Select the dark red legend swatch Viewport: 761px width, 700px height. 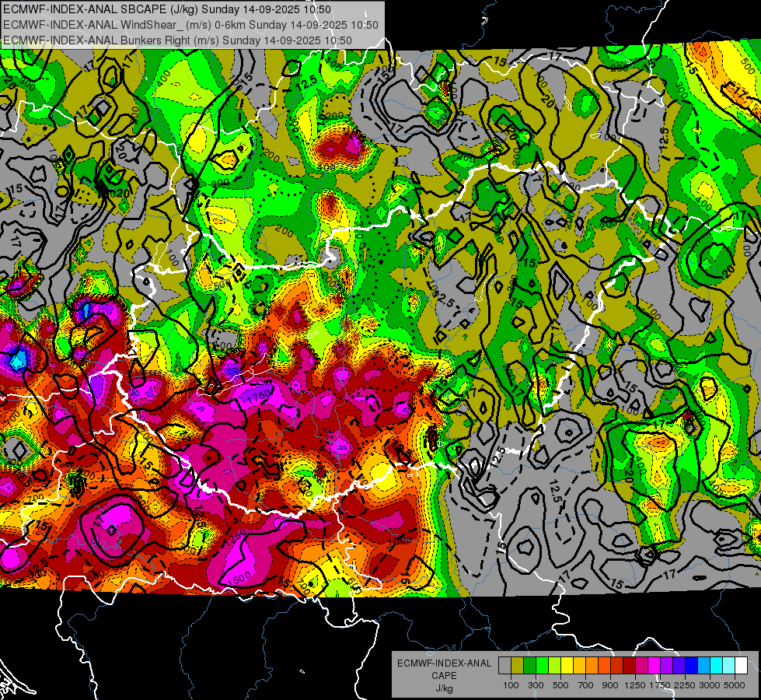tap(629, 666)
